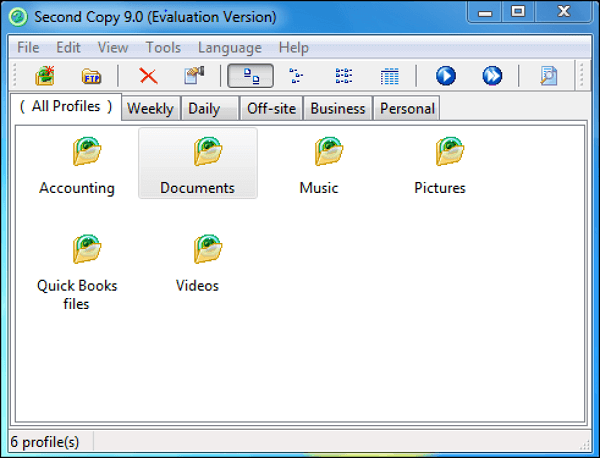Click the FTP folder toolbar icon
The image size is (600, 458).
[x=91, y=76]
